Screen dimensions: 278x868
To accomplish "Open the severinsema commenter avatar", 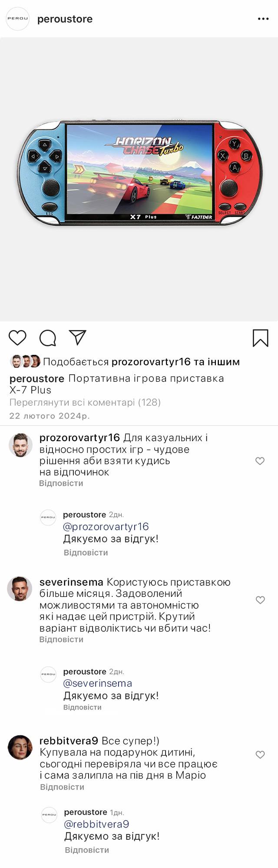I will [20, 588].
